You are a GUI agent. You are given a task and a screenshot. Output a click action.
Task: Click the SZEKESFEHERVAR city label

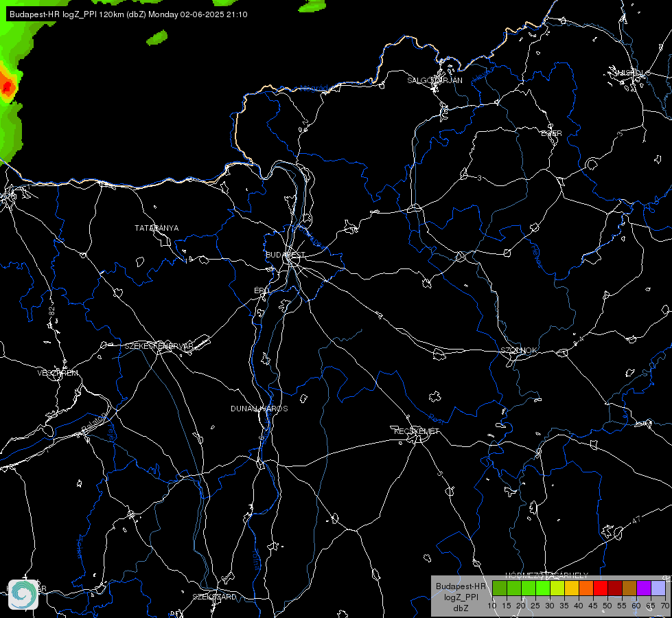159,346
